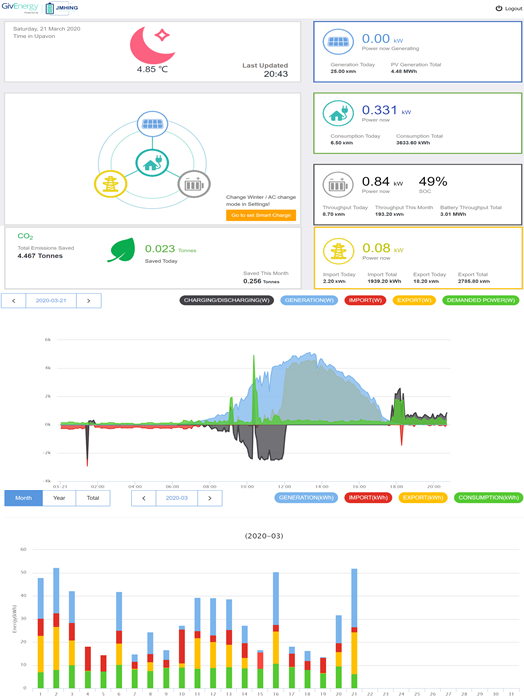Click the grey battery icon in flow diagram
This screenshot has width=524, height=697.
[x=194, y=184]
